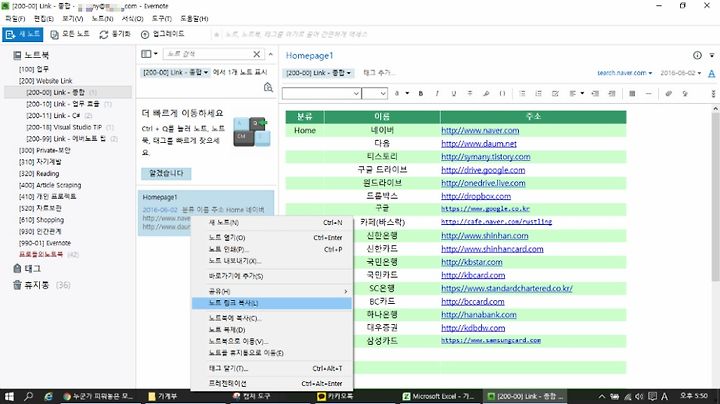The image size is (720, 404).
Task: Open the 보기(V) menu
Action: pos(73,19)
